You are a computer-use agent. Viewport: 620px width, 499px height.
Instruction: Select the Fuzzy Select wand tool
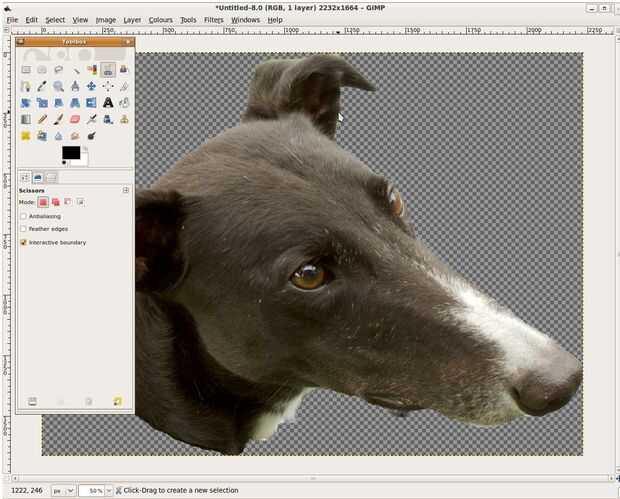coord(75,70)
